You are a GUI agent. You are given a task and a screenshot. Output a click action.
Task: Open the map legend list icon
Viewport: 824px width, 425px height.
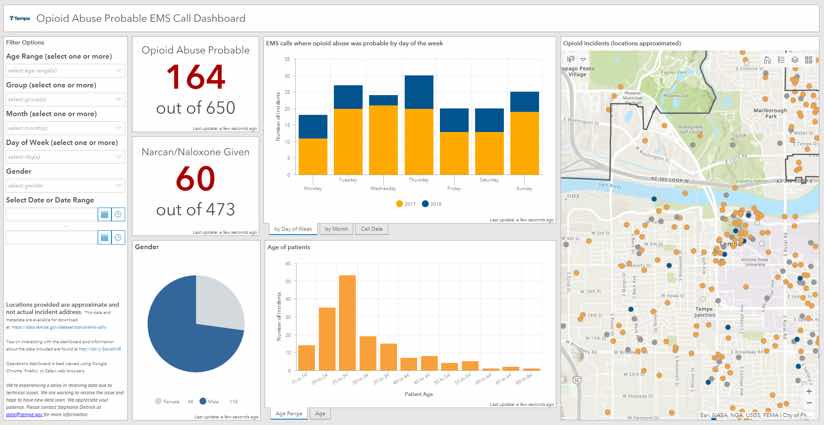(781, 60)
